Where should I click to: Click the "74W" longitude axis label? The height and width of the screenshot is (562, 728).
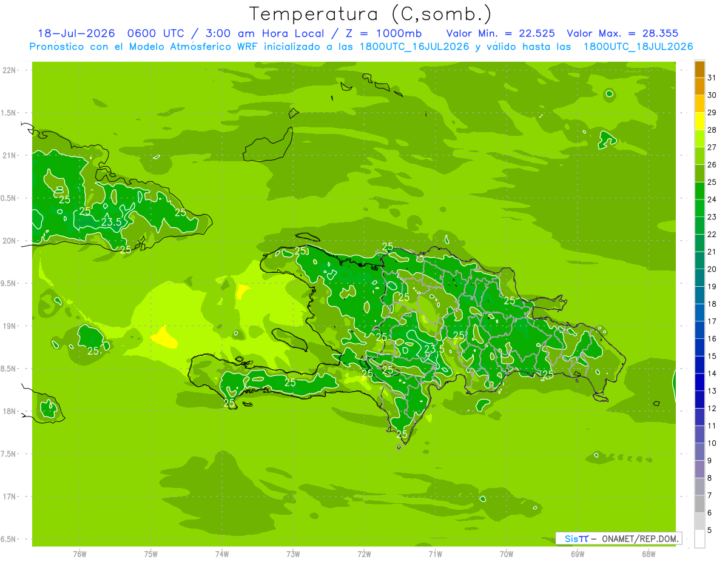(x=222, y=554)
